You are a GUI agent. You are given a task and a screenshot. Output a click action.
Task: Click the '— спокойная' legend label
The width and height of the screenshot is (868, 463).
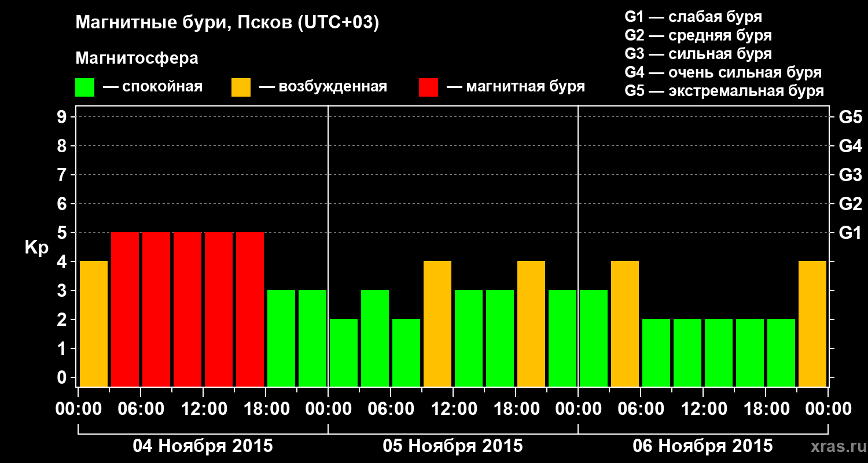tap(153, 87)
